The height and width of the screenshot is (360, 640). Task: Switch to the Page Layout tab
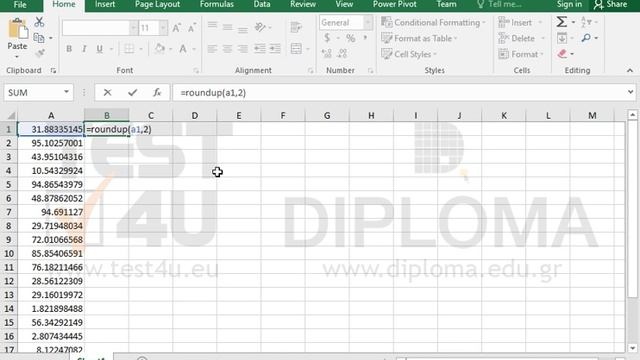point(157,4)
